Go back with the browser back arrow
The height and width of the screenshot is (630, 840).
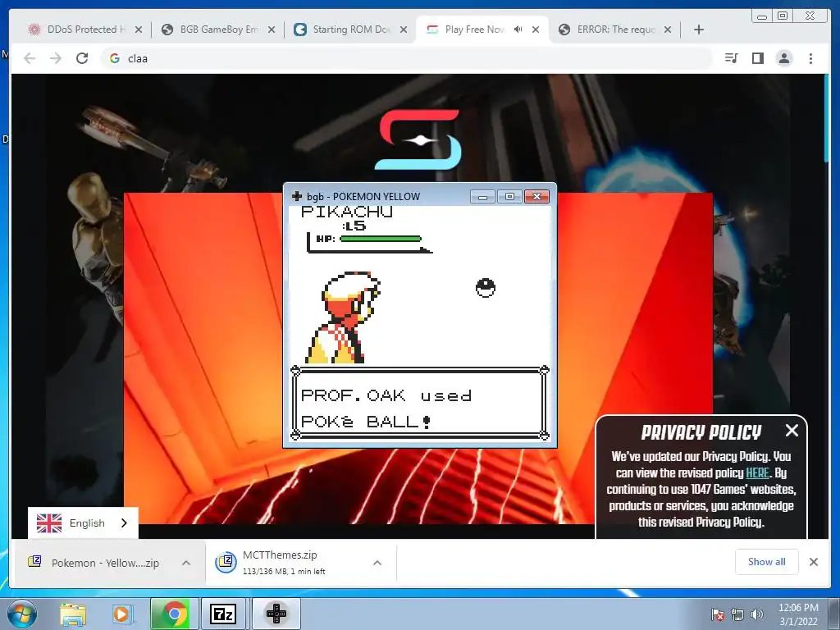coord(30,58)
